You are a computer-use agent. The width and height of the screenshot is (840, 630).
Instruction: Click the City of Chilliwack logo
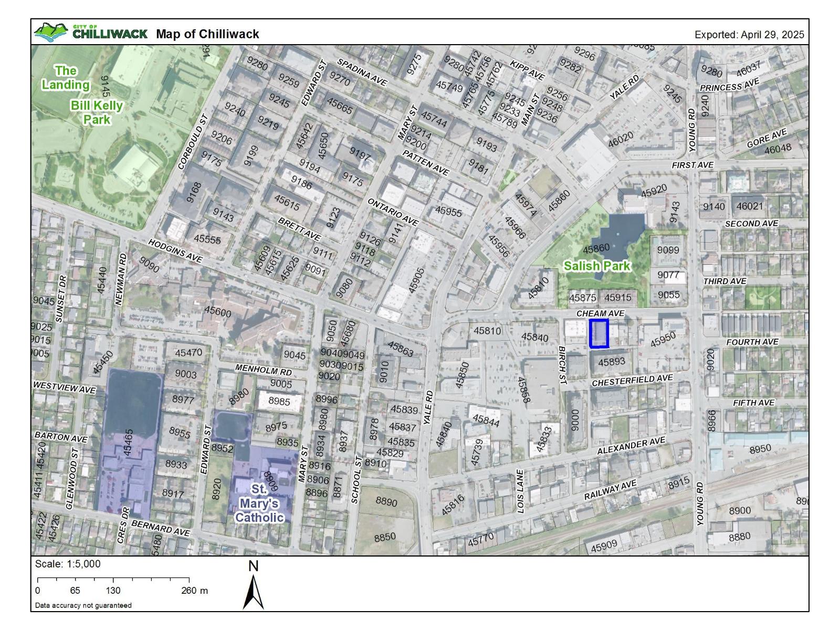tap(90, 33)
